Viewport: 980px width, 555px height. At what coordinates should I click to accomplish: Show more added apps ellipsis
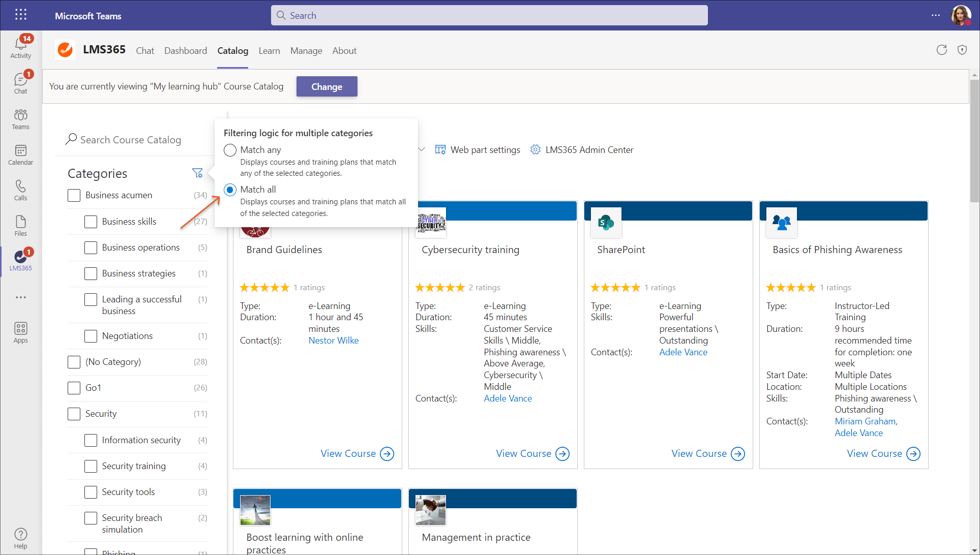21,297
